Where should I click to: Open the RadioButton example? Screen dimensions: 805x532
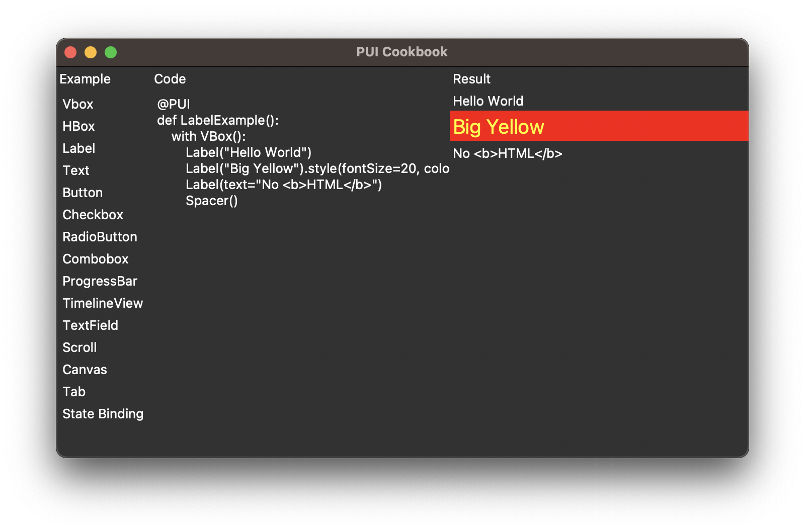click(100, 237)
